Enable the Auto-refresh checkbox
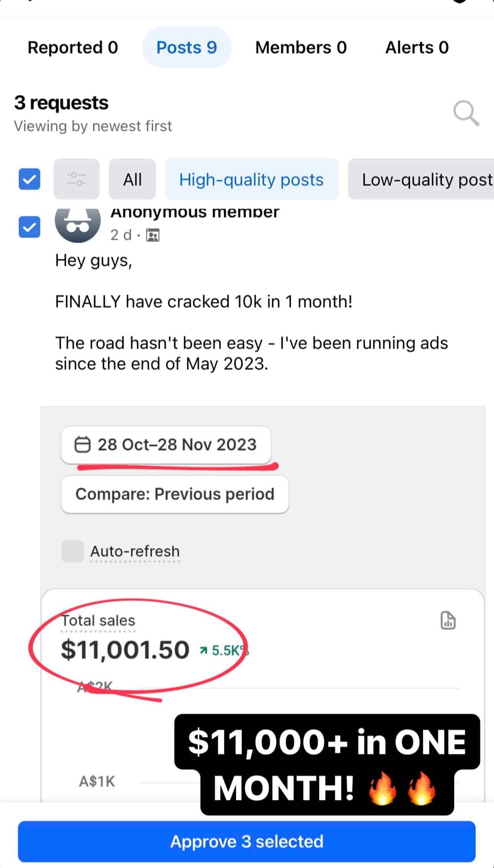494x868 pixels. pos(73,551)
